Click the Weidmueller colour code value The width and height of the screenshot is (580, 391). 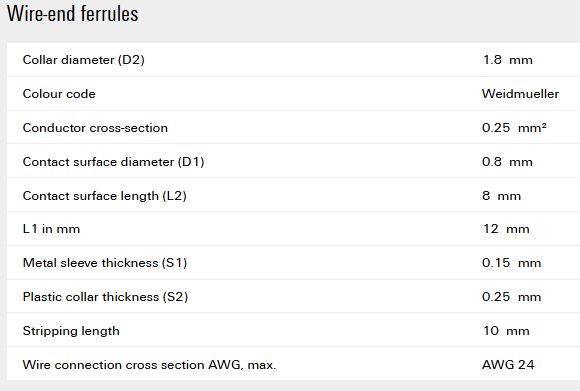[520, 94]
